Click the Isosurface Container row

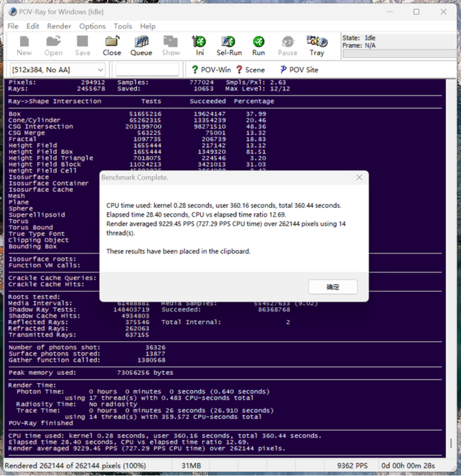pos(49,184)
